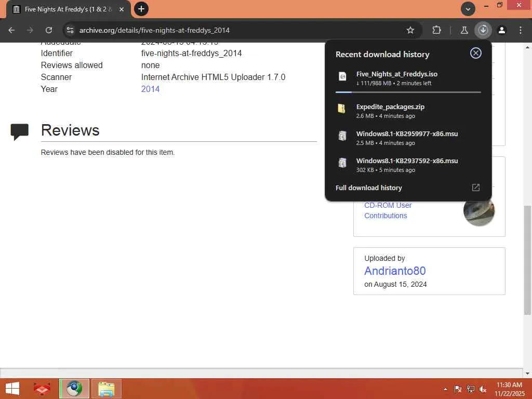This screenshot has height=399, width=532.
Task: Click the Reviews heading
Action: [x=70, y=130]
